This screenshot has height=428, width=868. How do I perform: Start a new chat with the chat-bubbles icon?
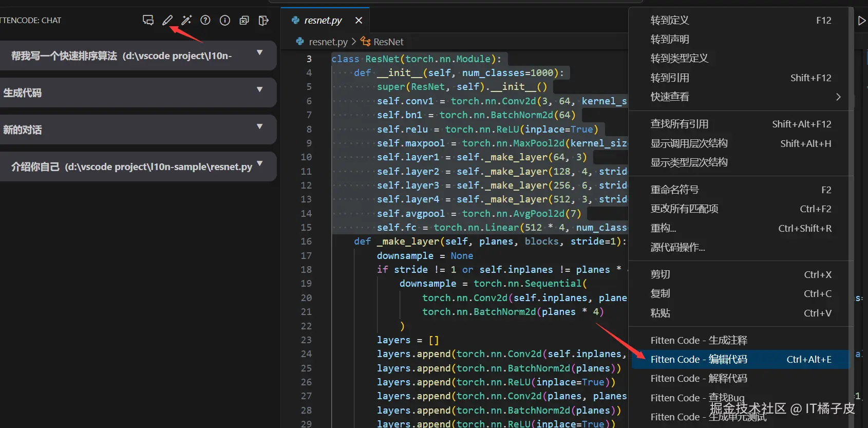pos(148,20)
